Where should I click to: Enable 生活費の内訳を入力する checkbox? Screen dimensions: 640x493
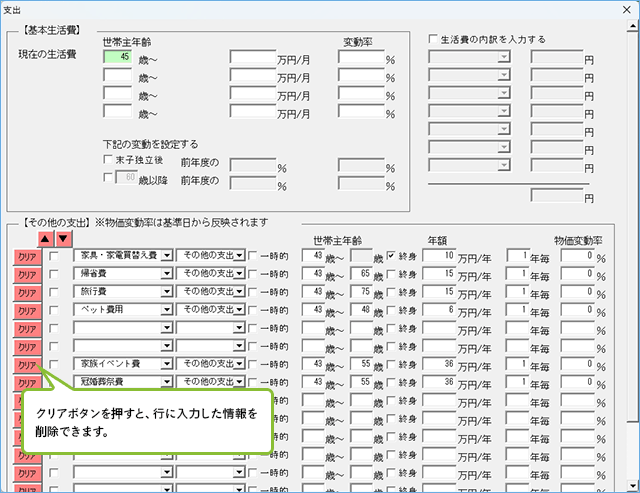tap(433, 39)
